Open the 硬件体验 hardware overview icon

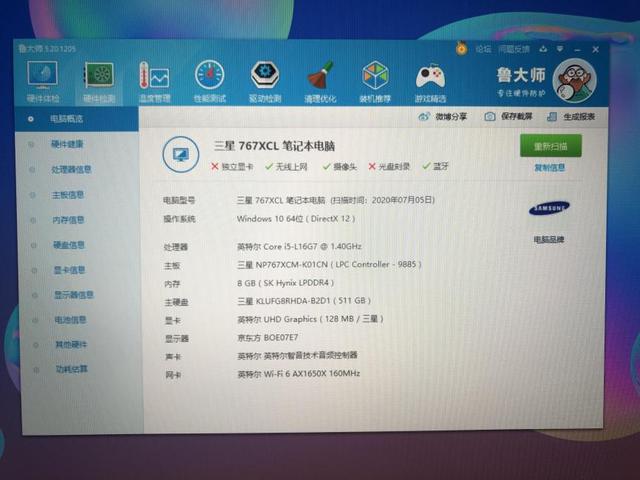pos(42,82)
